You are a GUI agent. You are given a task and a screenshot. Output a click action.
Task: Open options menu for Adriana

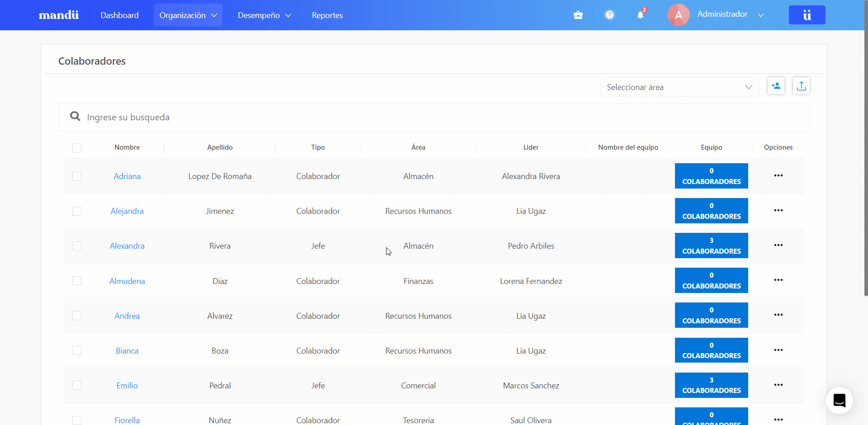pyautogui.click(x=778, y=175)
